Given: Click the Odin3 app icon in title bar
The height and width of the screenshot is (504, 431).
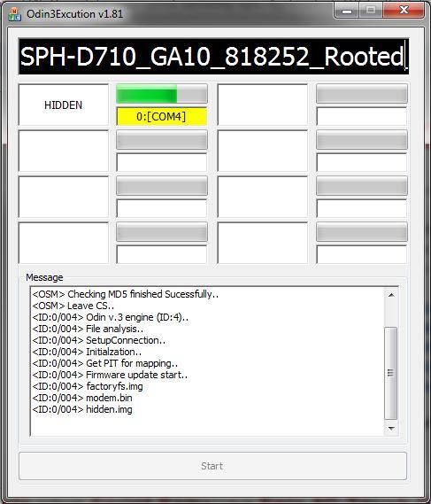Looking at the screenshot, I should pyautogui.click(x=14, y=14).
